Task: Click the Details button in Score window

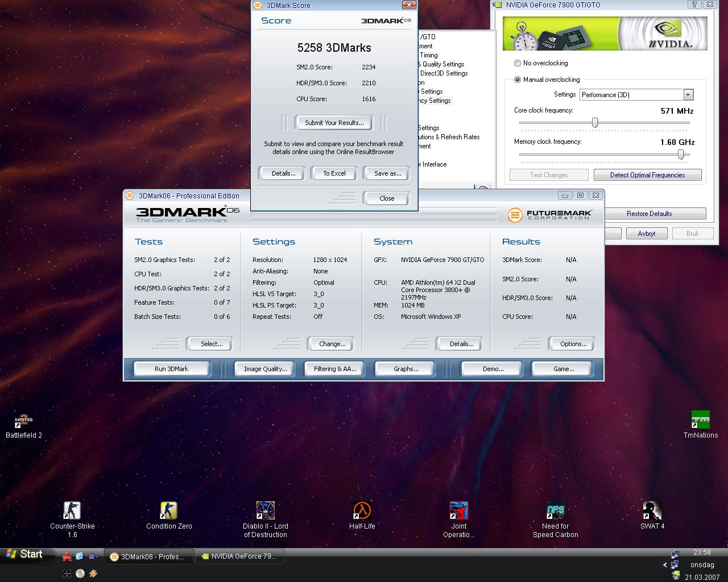Action: click(x=283, y=173)
